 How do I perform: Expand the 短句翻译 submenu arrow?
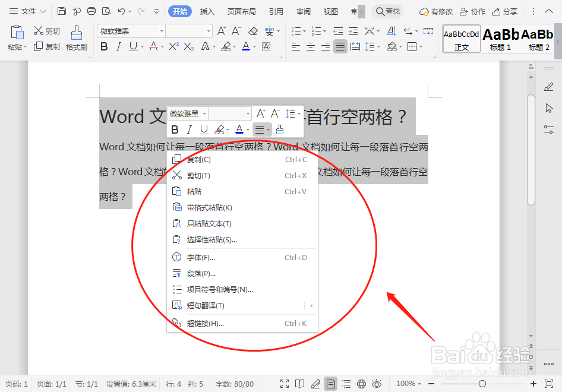coord(311,306)
